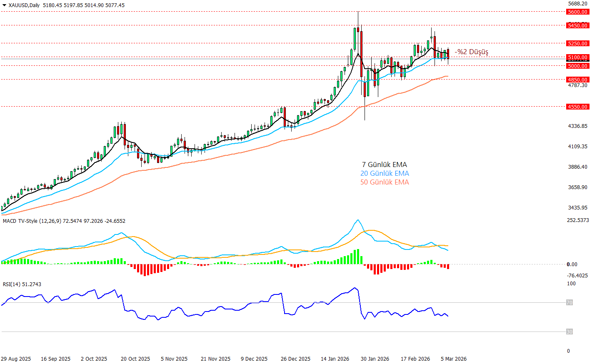Select the RSI 70 overbought level label
Screen dimensions: 592x364
click(x=569, y=303)
